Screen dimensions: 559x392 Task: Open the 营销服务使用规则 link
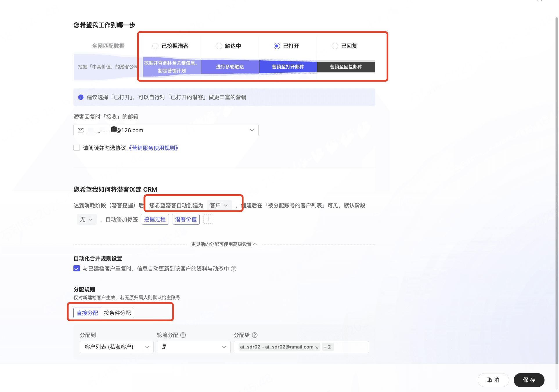click(153, 148)
